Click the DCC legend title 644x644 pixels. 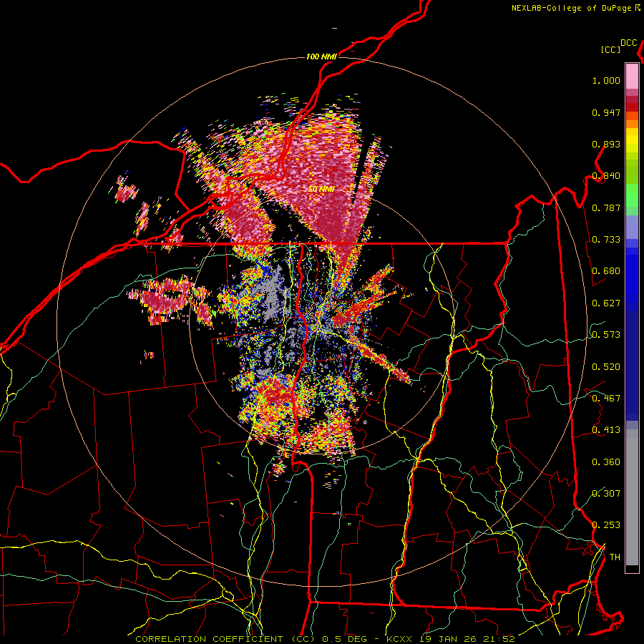point(629,43)
